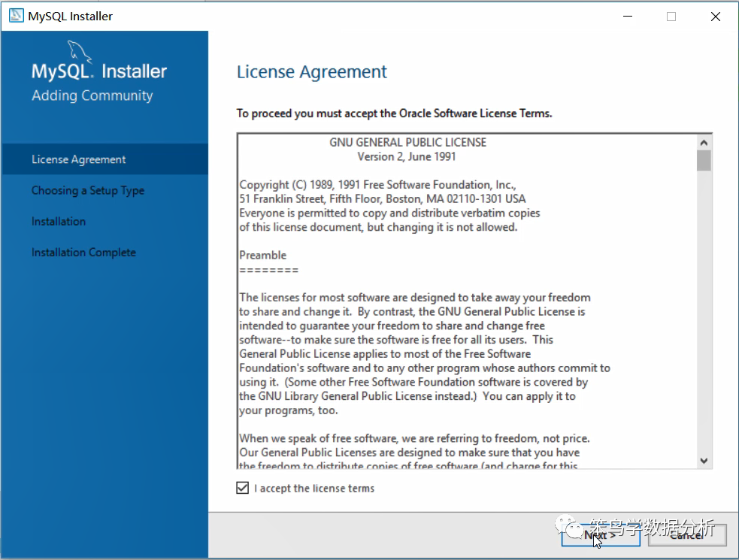The height and width of the screenshot is (560, 739).
Task: Click the license text scroll up arrow
Action: click(x=704, y=142)
